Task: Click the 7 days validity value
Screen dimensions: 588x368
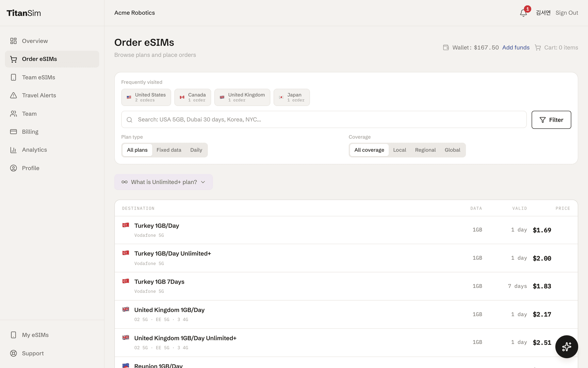Action: (517, 286)
